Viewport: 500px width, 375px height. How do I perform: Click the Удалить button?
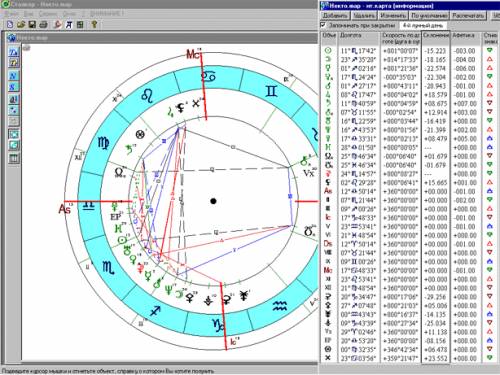[364, 15]
